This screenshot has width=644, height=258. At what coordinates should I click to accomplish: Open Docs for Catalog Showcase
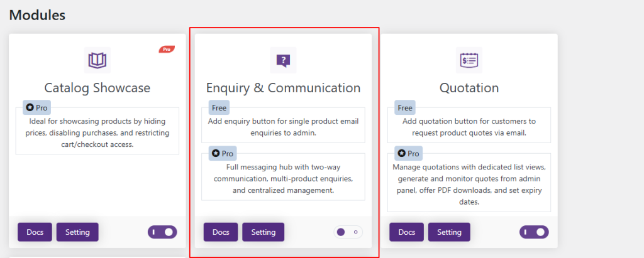35,232
